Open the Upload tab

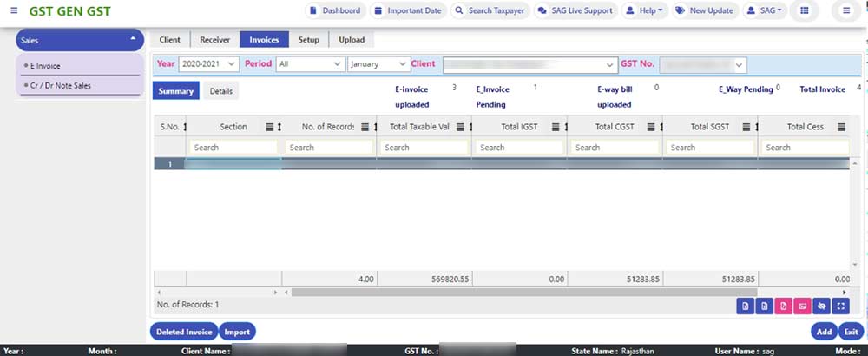[352, 40]
